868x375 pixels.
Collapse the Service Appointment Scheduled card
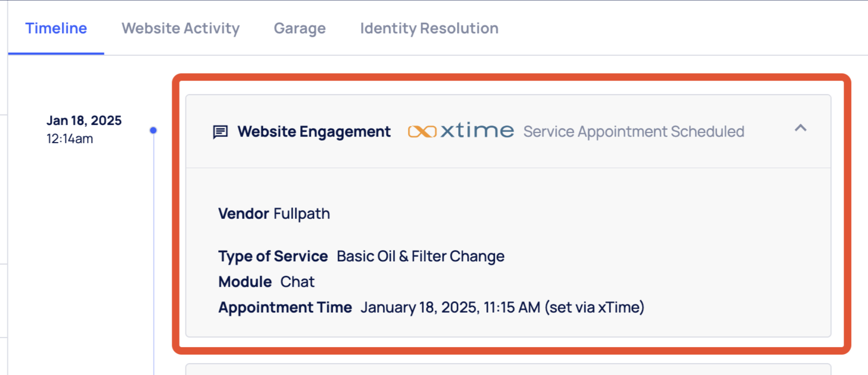click(800, 129)
